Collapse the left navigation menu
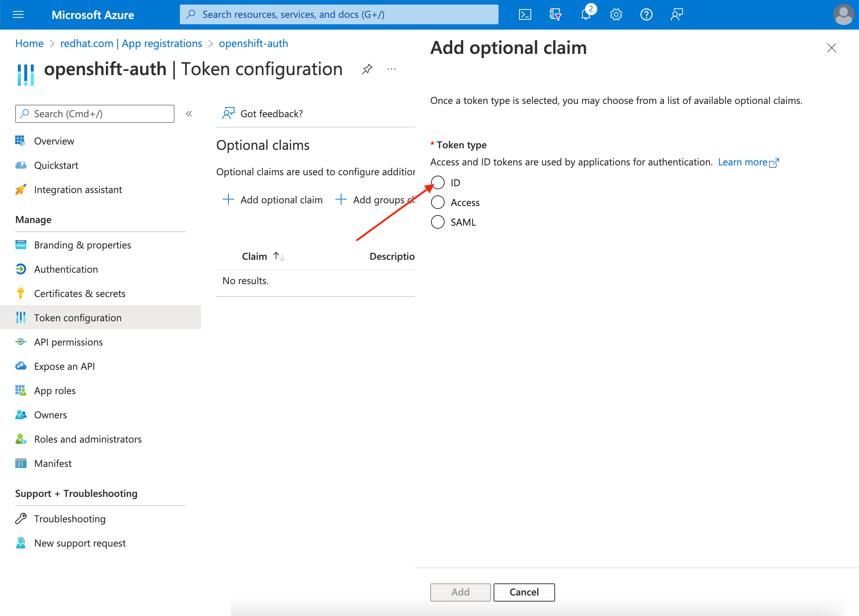This screenshot has width=859, height=616. coord(189,114)
